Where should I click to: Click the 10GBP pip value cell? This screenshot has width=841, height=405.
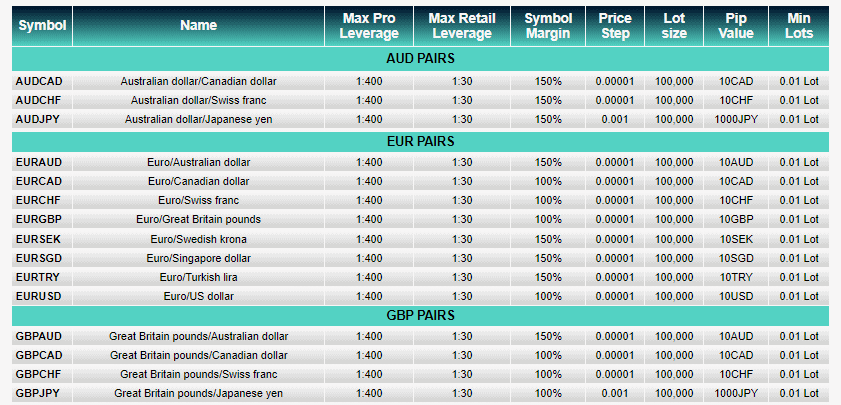tap(736, 219)
